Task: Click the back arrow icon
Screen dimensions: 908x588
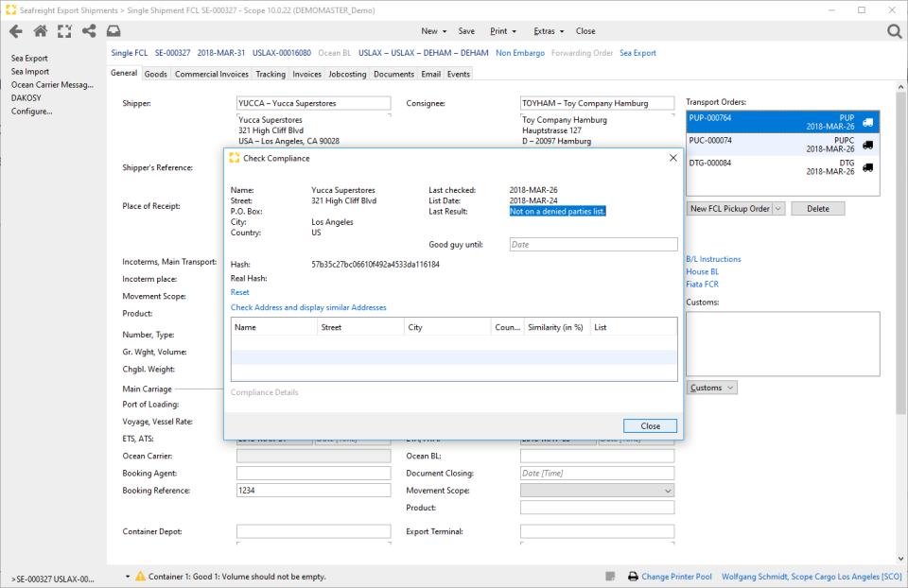Action: pos(16,31)
